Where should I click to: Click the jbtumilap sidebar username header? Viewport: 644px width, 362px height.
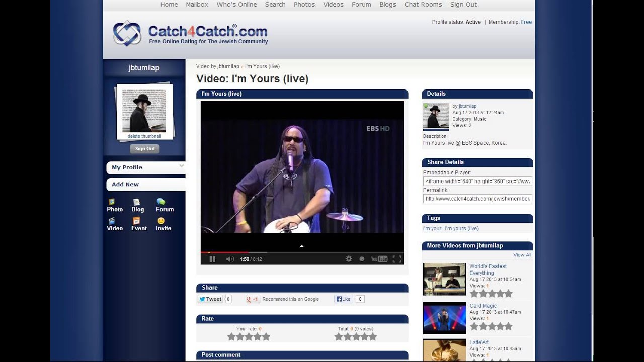[x=144, y=68]
